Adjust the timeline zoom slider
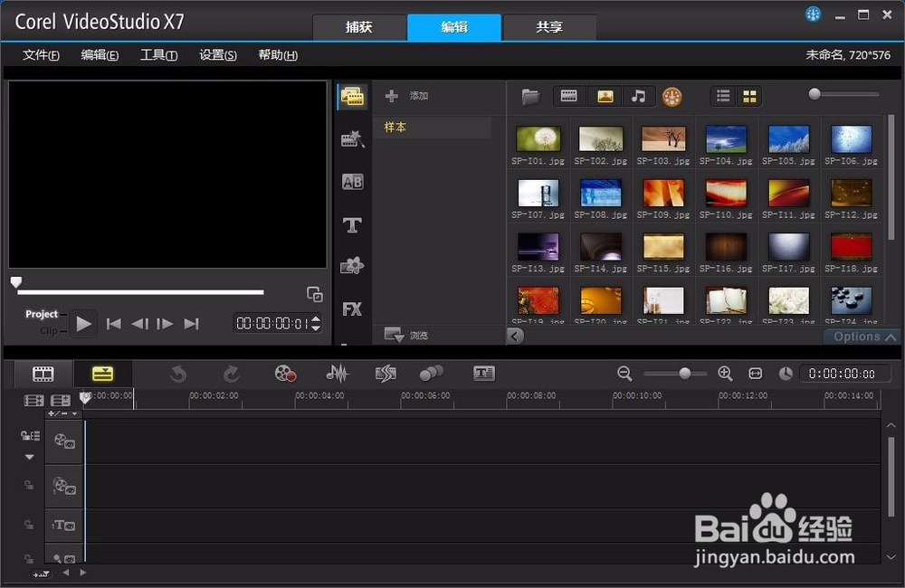Viewport: 905px width, 588px height. (685, 374)
